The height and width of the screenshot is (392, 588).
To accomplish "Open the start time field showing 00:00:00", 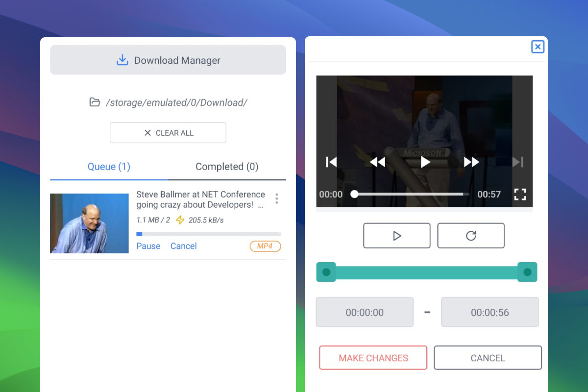I will coord(365,312).
